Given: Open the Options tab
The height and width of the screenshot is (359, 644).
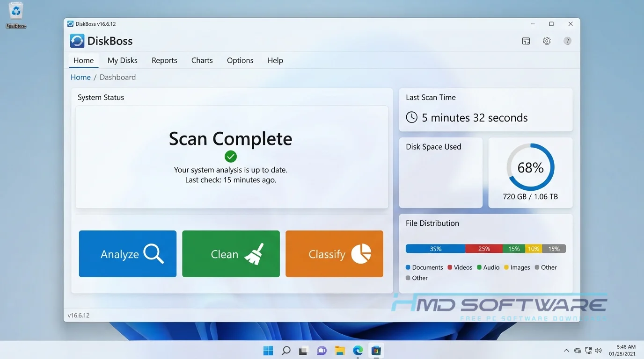Looking at the screenshot, I should (x=240, y=60).
